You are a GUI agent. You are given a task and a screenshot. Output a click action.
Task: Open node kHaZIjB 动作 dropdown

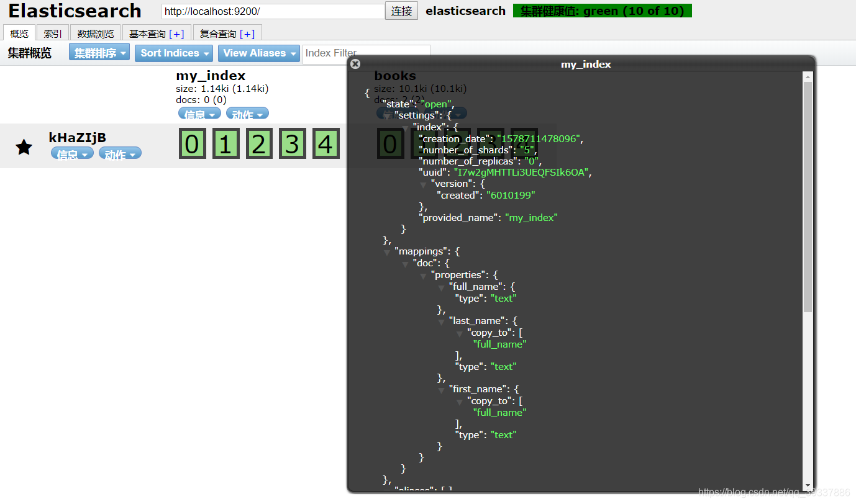120,153
